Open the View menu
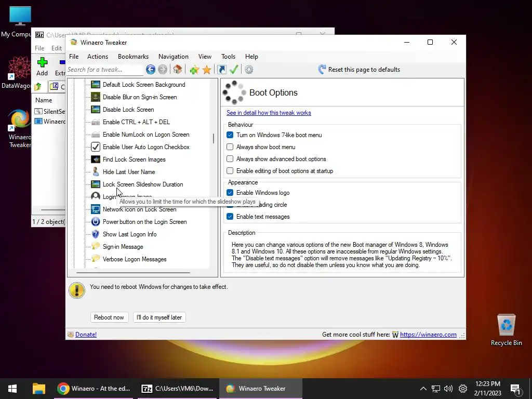Screen dimensions: 532x399 click(205, 57)
